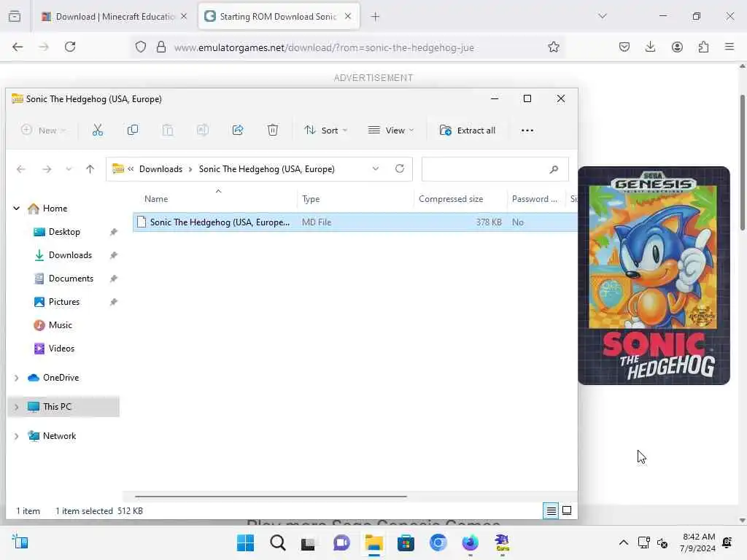The image size is (747, 560).
Task: Close the Minecraft Education tab
Action: click(184, 17)
